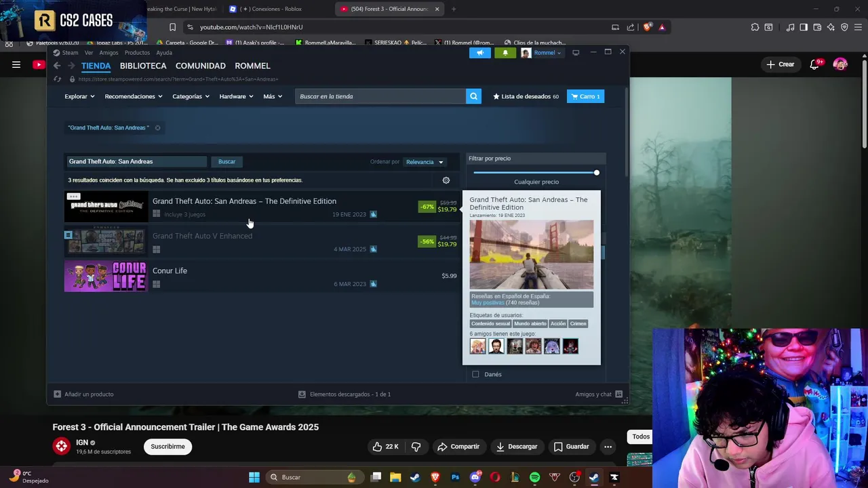868x488 pixels.
Task: Reload the Steam store page
Action: coord(58,79)
